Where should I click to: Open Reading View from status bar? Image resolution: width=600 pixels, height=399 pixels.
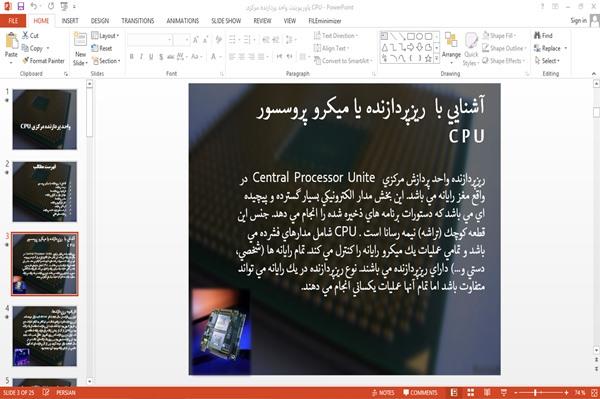[487, 392]
